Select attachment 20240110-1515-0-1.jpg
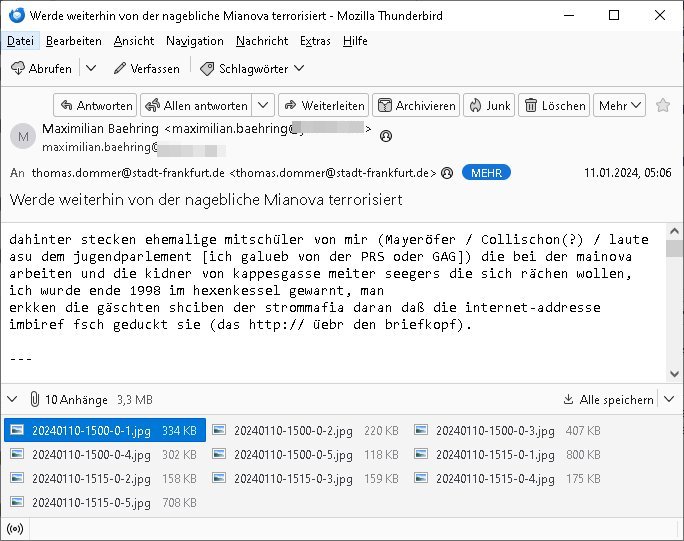684x541 pixels. pyautogui.click(x=498, y=454)
